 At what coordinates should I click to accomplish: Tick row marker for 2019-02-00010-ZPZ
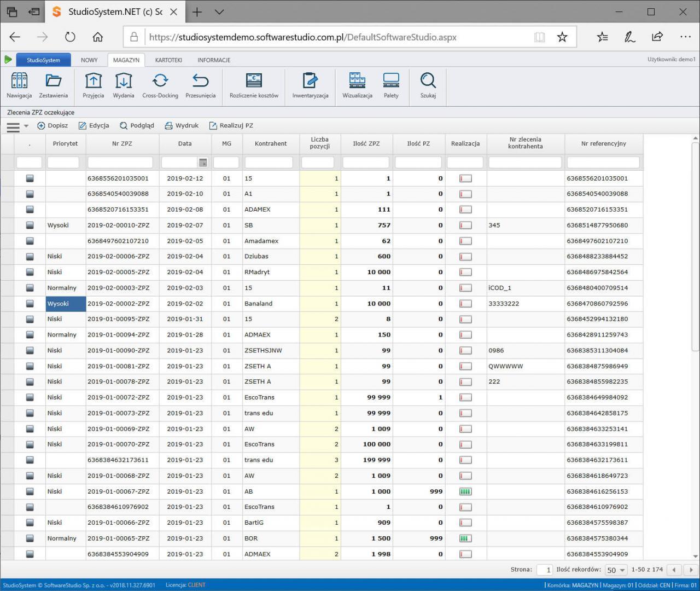tap(30, 225)
